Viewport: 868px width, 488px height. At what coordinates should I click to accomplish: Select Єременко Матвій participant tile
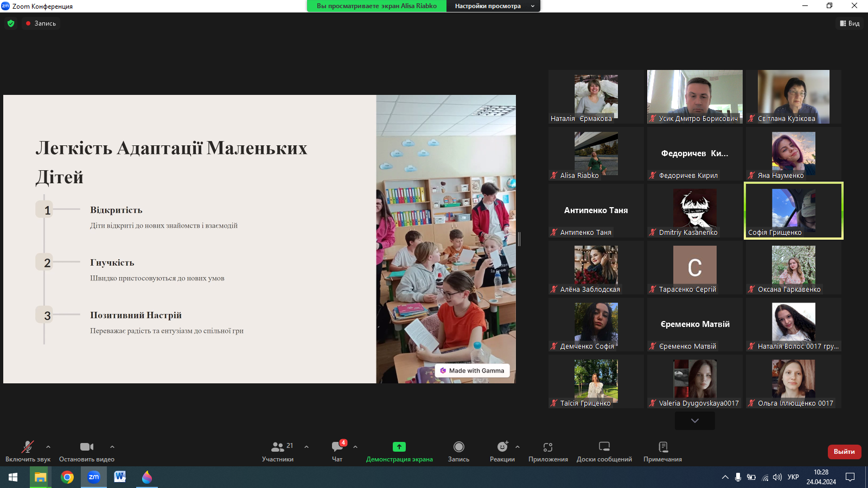pyautogui.click(x=695, y=324)
